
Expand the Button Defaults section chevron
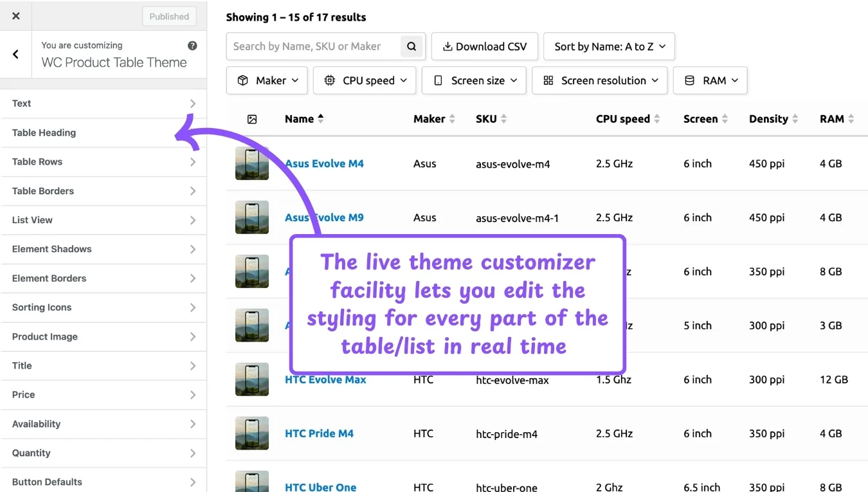pos(193,482)
